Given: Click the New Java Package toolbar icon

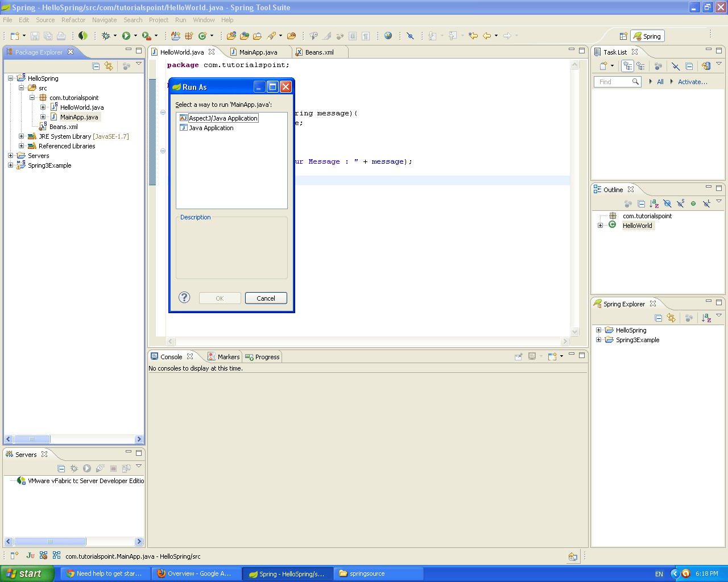Looking at the screenshot, I should coord(189,36).
